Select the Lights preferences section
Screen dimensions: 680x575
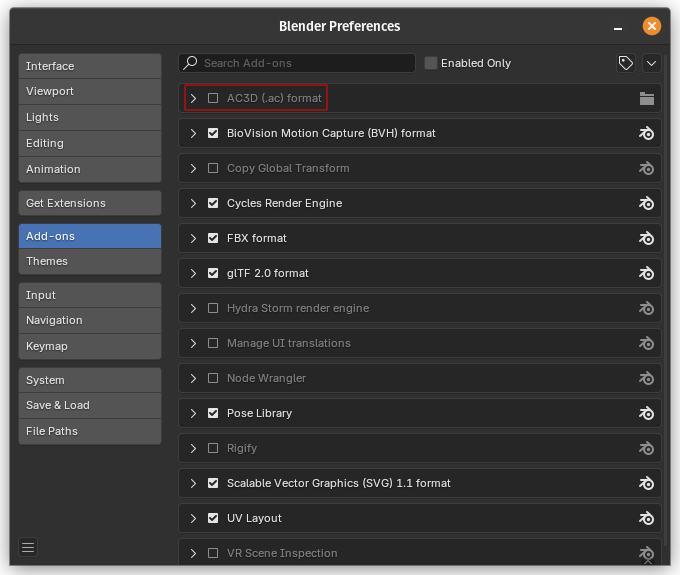pos(90,118)
